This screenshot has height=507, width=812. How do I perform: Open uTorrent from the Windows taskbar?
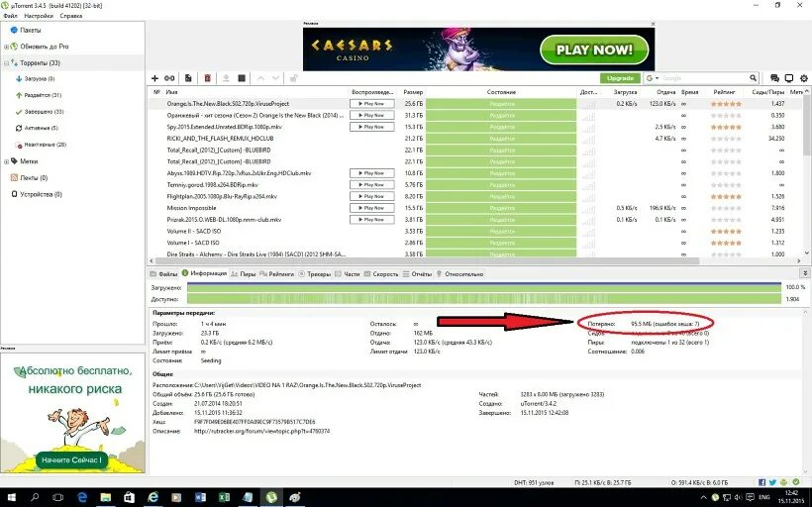pos(271,498)
